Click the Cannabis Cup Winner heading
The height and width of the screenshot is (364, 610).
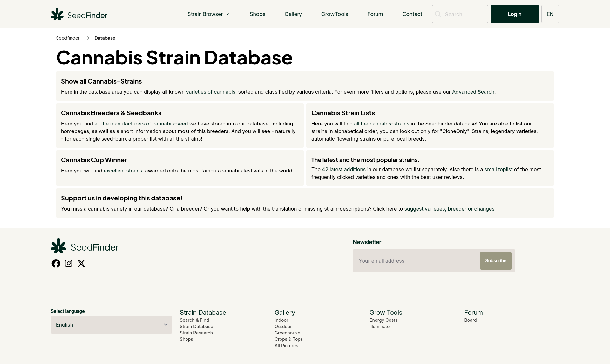94,160
